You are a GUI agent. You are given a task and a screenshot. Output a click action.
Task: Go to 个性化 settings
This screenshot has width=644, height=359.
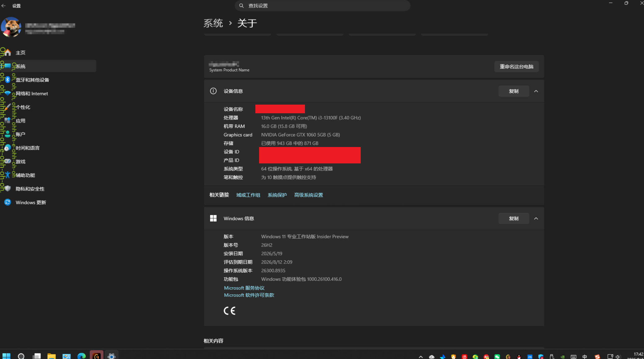pos(48,107)
